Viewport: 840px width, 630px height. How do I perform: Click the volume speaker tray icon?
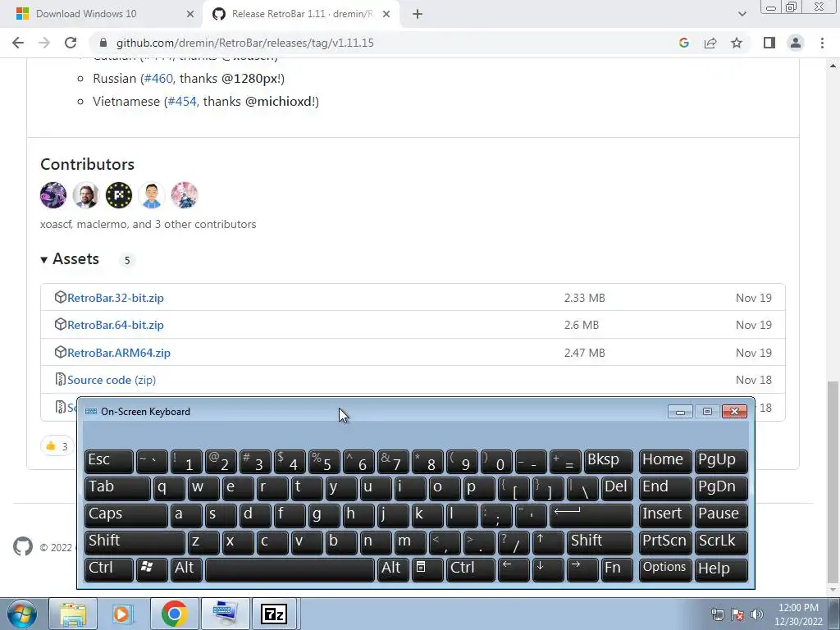point(756,614)
